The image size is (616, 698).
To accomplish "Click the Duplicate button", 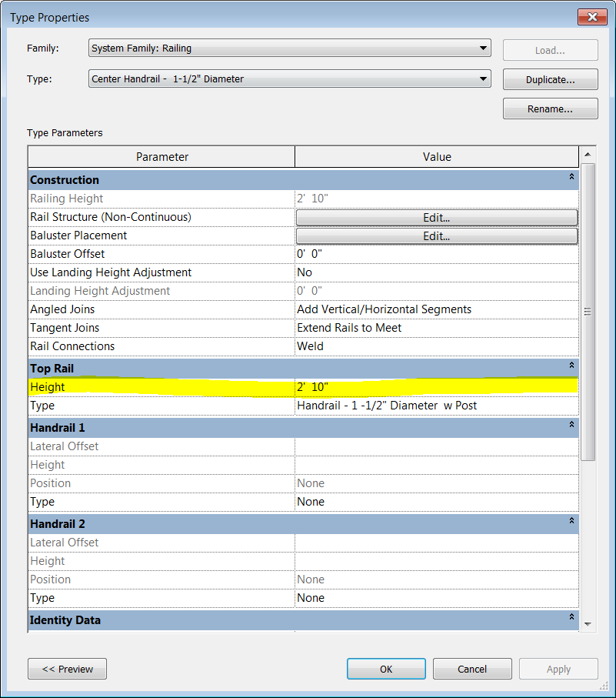I will coord(550,80).
